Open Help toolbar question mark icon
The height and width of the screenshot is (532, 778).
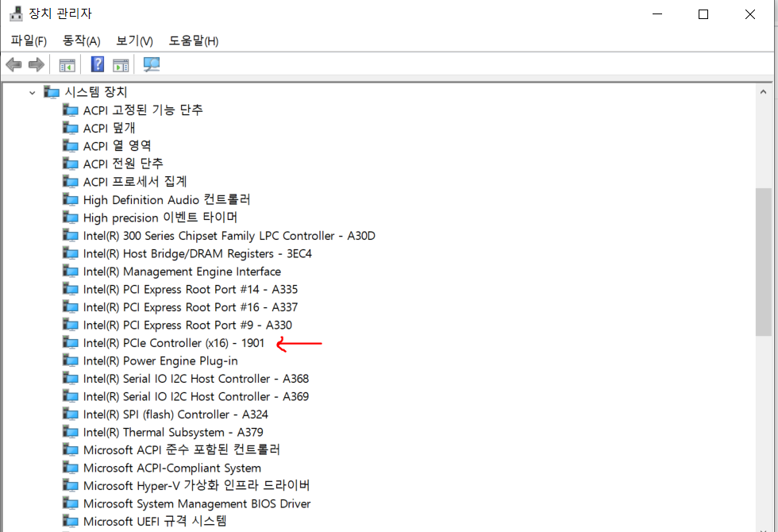point(98,64)
